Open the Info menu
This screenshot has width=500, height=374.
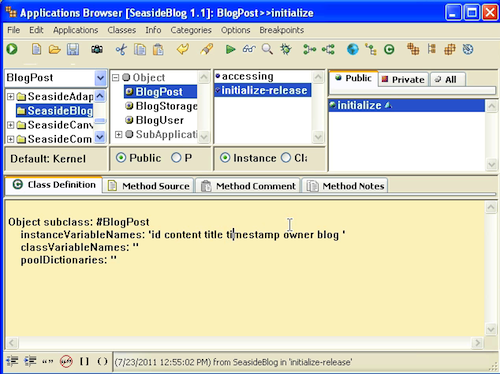coord(153,30)
